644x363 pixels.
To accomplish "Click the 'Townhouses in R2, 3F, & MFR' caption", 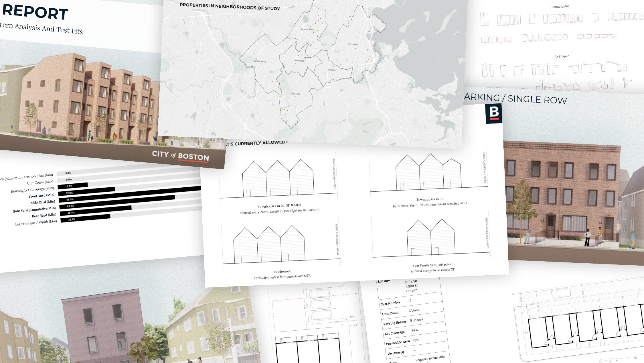I will pyautogui.click(x=279, y=206).
